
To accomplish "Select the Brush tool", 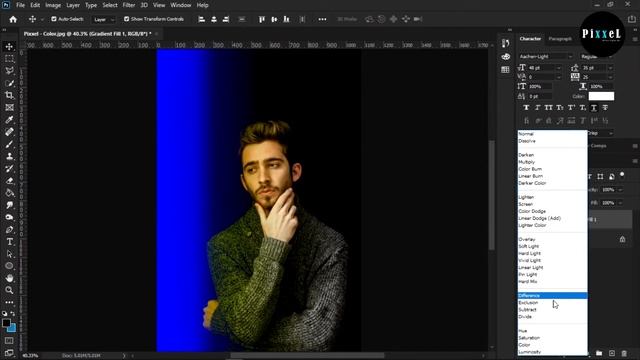I will tap(9, 144).
